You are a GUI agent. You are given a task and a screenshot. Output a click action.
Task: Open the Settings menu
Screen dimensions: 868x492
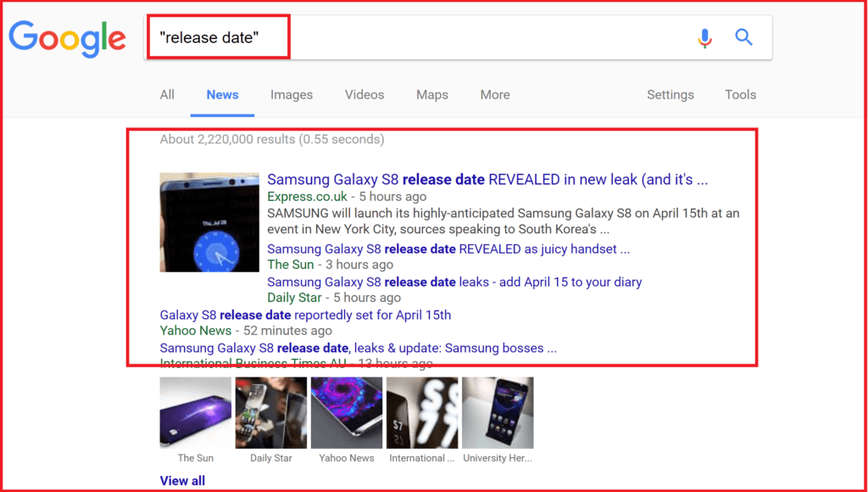670,95
